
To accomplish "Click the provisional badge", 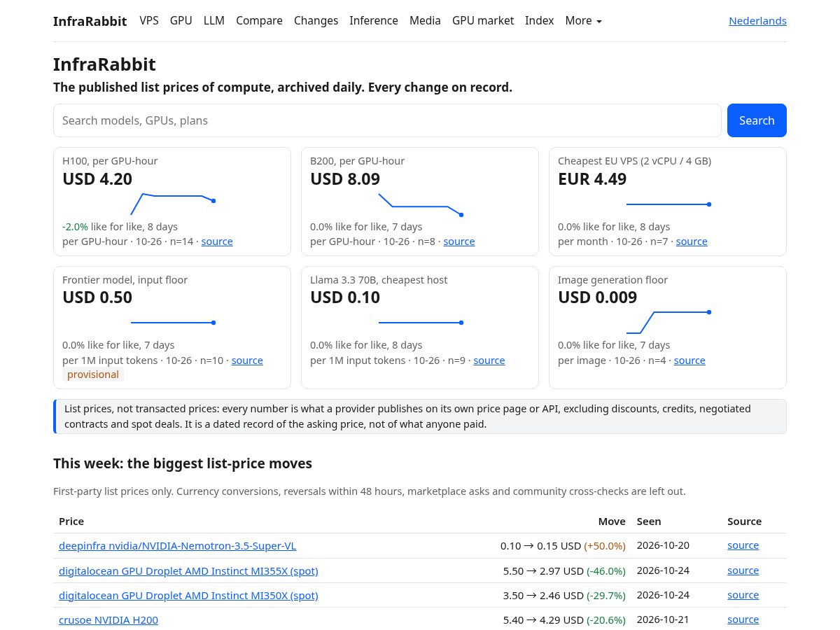I will tap(93, 374).
